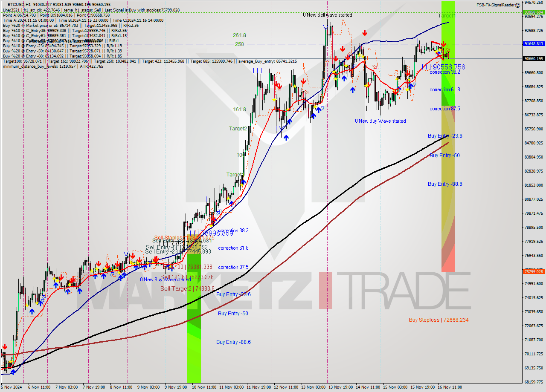Click 'minimum_distance_buy_levels: 1219.957' text
Screen dimensions: 546x392
coord(39,66)
